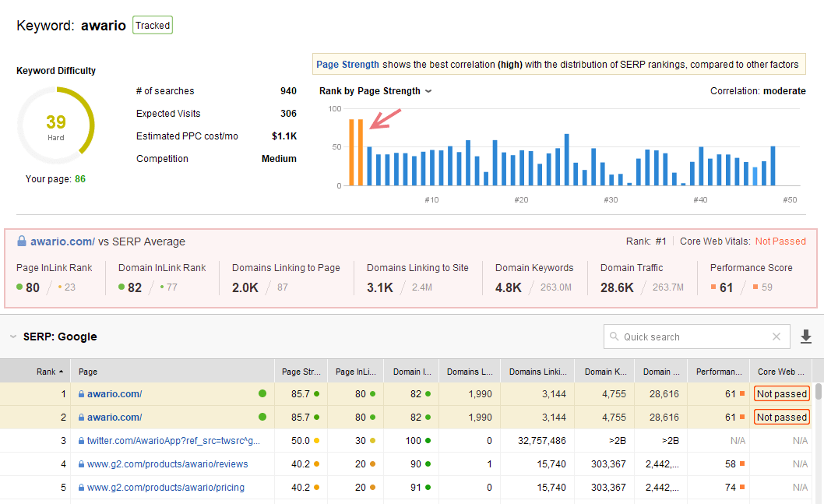The height and width of the screenshot is (504, 824).
Task: Click the Competition value Medium
Action: coord(279,159)
